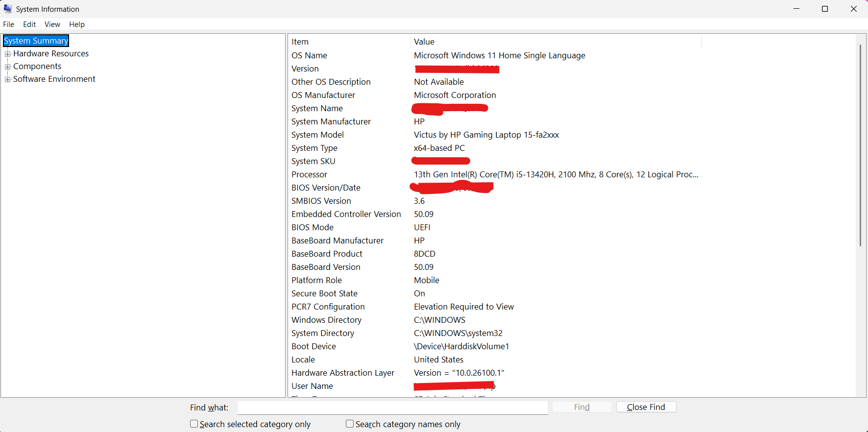The height and width of the screenshot is (432, 868).
Task: Select Software Environment tree item
Action: pyautogui.click(x=54, y=79)
